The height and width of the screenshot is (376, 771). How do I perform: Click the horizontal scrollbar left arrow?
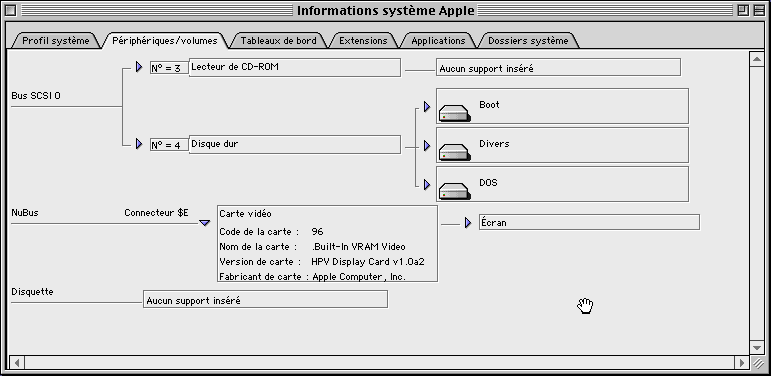point(17,363)
